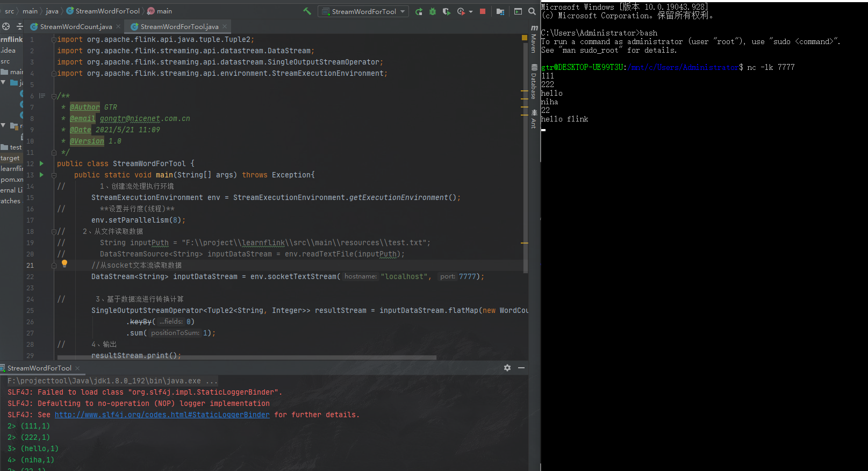
Task: Hide the Run panel with minimize icon
Action: coord(521,368)
